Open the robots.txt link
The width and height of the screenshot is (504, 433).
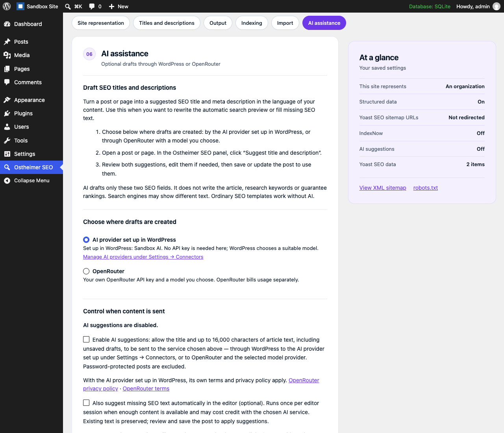click(426, 188)
